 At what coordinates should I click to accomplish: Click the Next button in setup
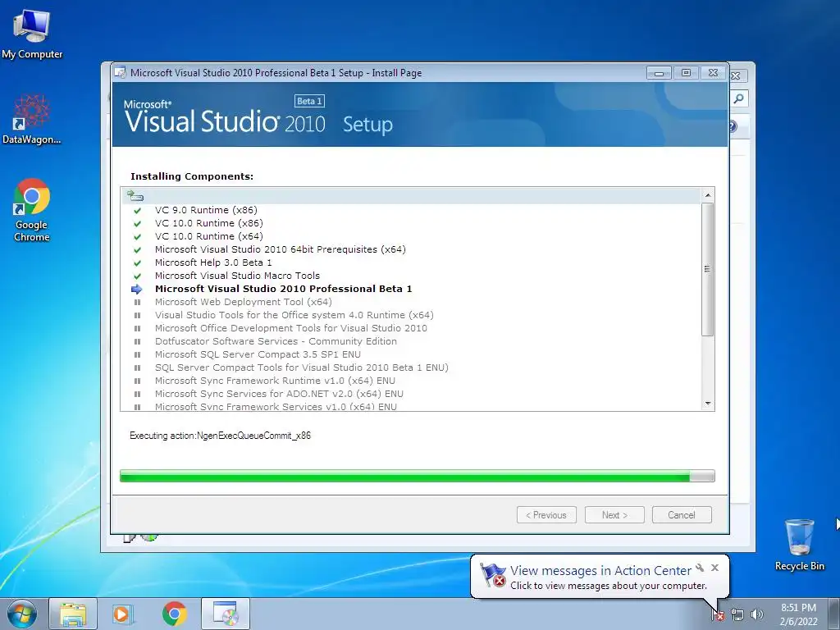pos(614,515)
